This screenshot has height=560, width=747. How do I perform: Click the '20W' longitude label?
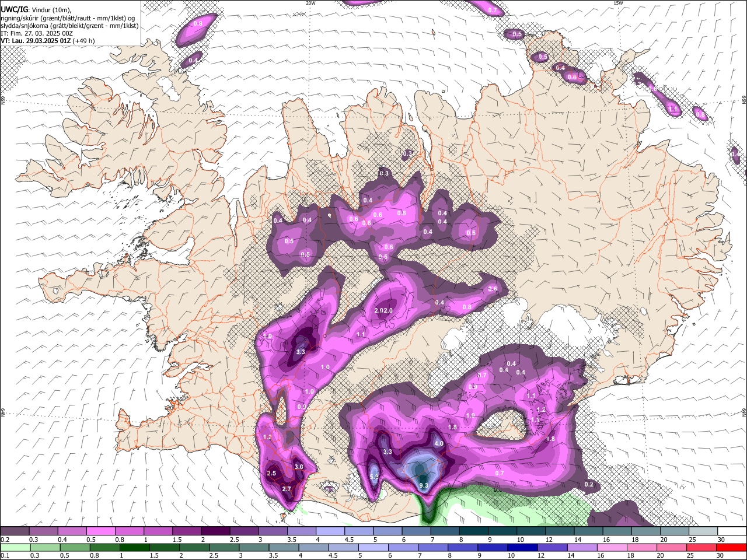[311, 3]
